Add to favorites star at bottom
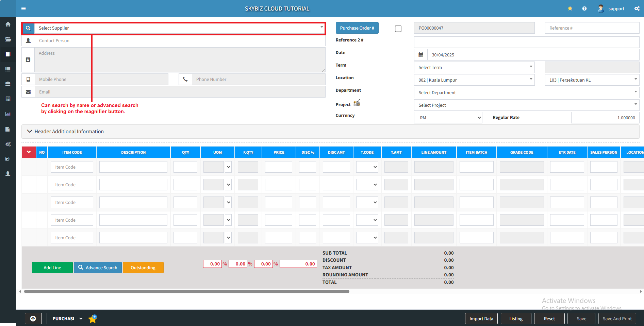644x326 pixels. 93,319
